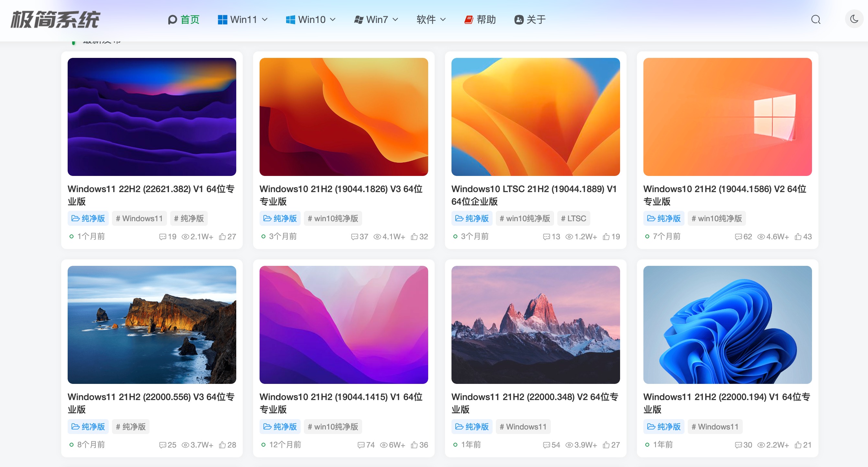Open the Win10 menu label
The width and height of the screenshot is (868, 467).
point(312,19)
